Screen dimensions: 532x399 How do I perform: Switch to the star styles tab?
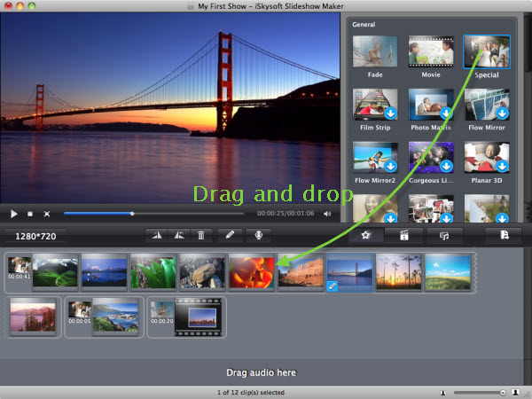point(366,236)
